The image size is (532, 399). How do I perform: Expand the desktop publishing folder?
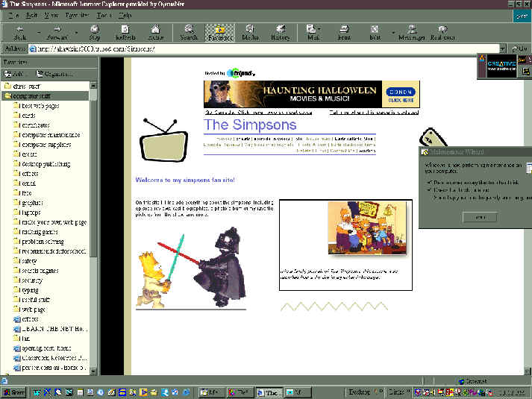(x=42, y=164)
